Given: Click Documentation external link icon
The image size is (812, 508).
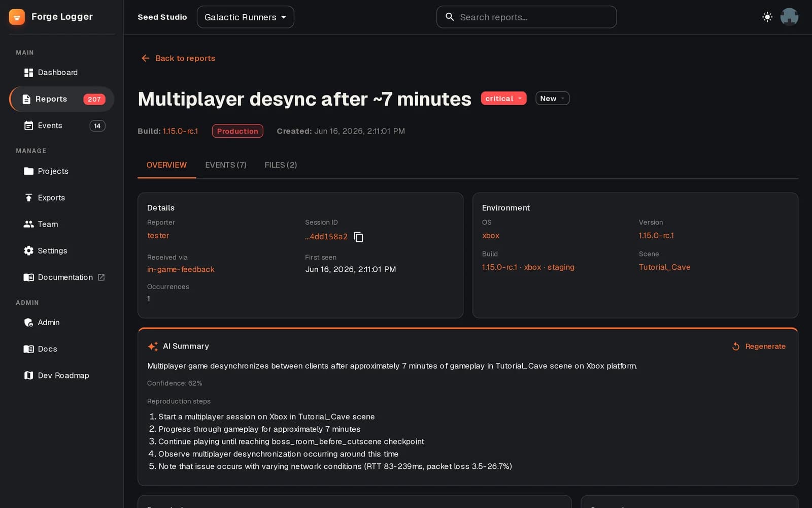Looking at the screenshot, I should [101, 277].
